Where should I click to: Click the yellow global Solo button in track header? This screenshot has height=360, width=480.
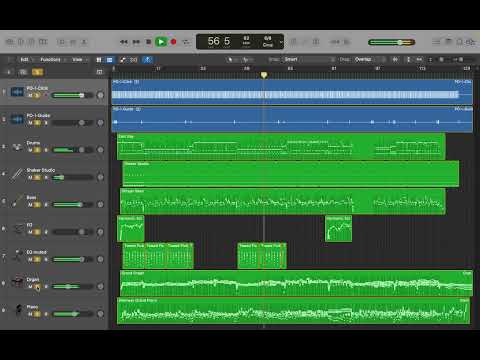37,72
